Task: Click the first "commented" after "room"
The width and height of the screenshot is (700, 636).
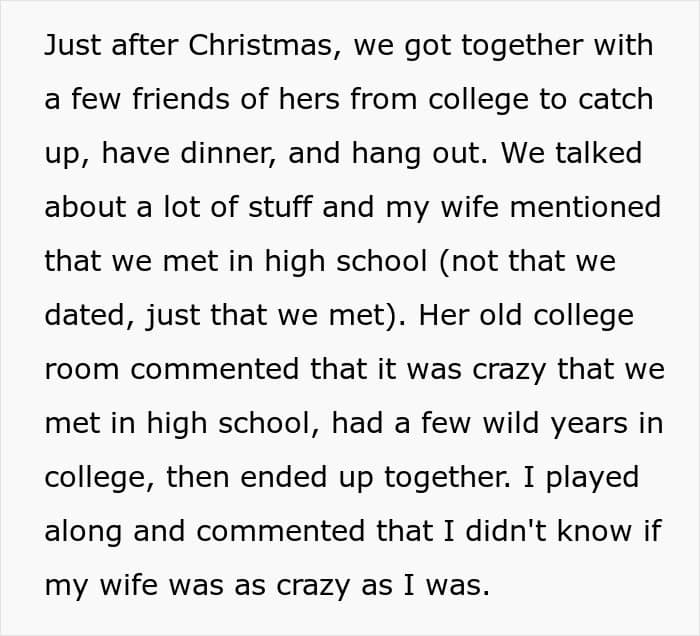Action: [215, 369]
